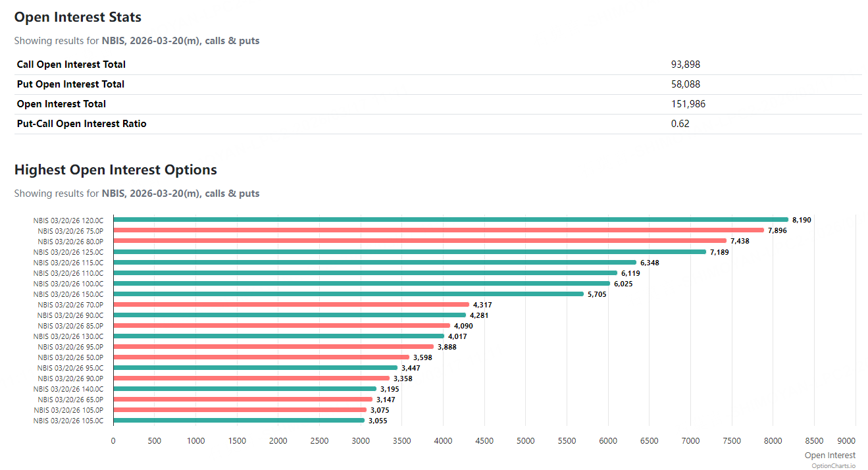Click the Highest Open Interest Options heading
868x470 pixels.
116,170
